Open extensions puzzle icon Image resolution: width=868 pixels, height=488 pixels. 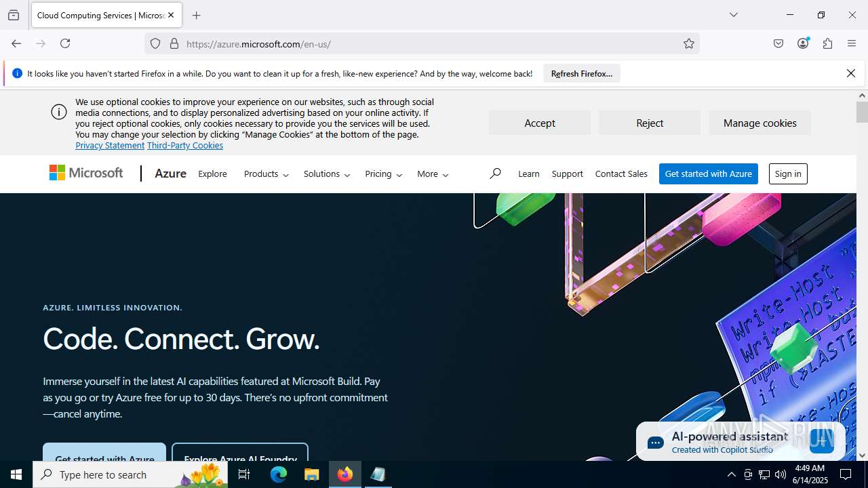tap(827, 43)
